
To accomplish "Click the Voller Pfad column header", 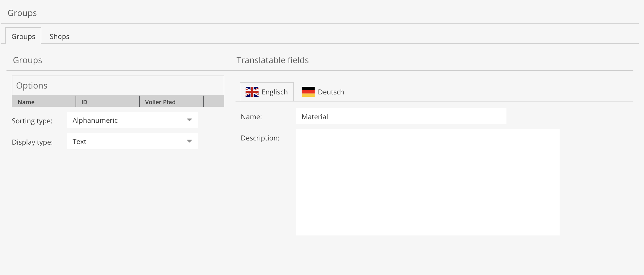I will (160, 102).
